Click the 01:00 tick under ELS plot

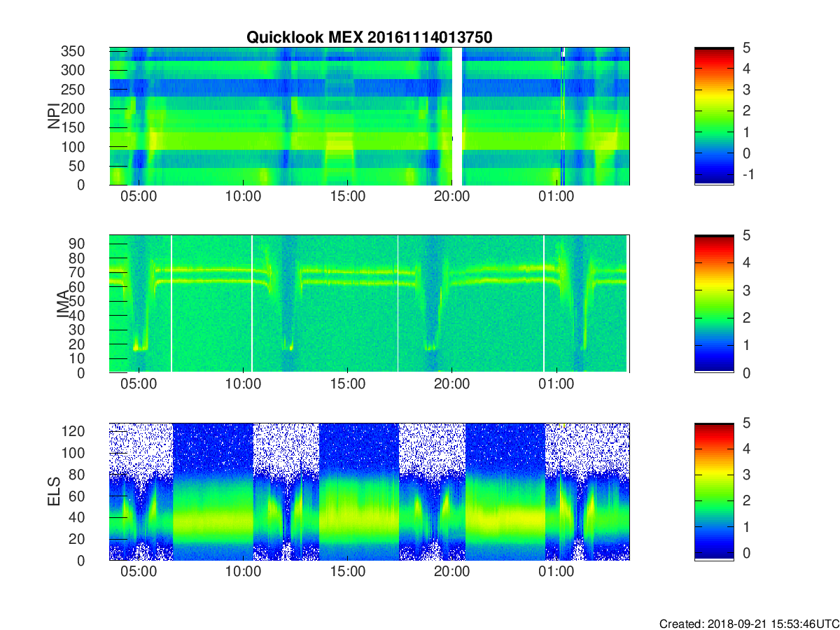[556, 572]
